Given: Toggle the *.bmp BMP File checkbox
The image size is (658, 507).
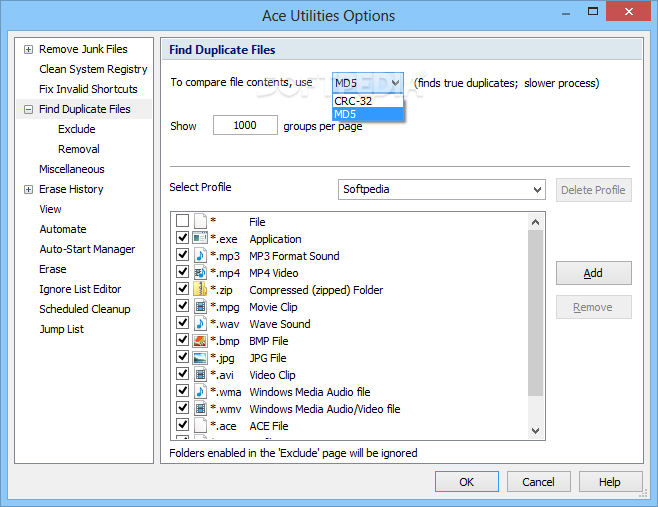Looking at the screenshot, I should point(182,340).
